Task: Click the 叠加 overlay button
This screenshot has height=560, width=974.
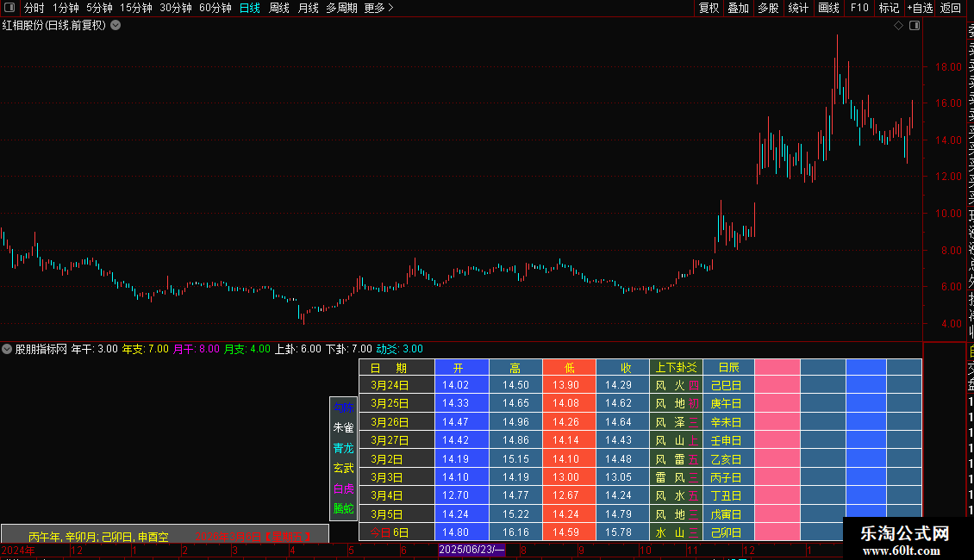Action: tap(739, 8)
